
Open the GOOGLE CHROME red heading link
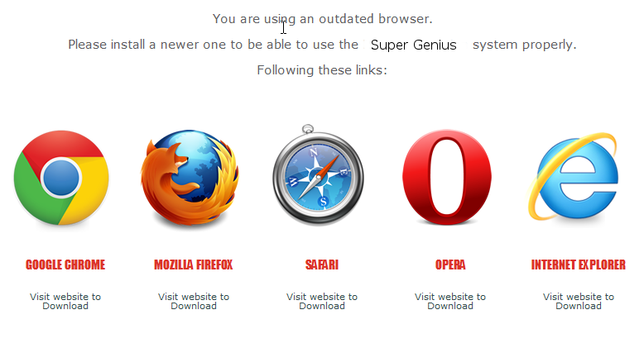(x=65, y=265)
